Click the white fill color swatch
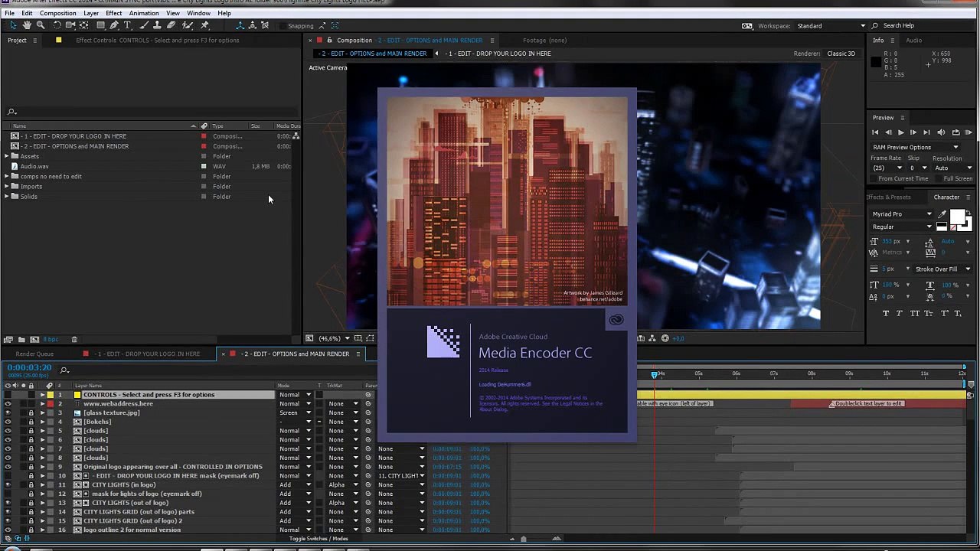The width and height of the screenshot is (980, 551). 957,217
